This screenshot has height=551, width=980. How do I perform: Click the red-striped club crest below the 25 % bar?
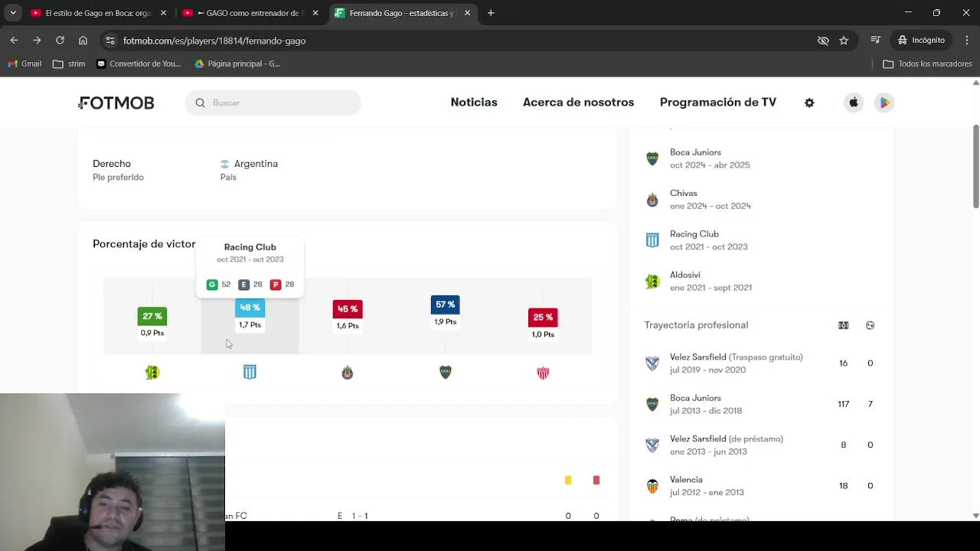543,373
